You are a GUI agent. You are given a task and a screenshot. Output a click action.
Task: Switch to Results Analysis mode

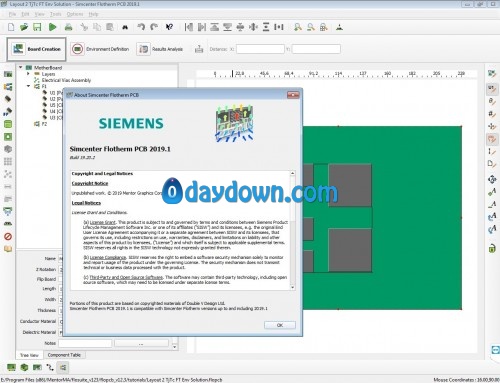pos(160,49)
